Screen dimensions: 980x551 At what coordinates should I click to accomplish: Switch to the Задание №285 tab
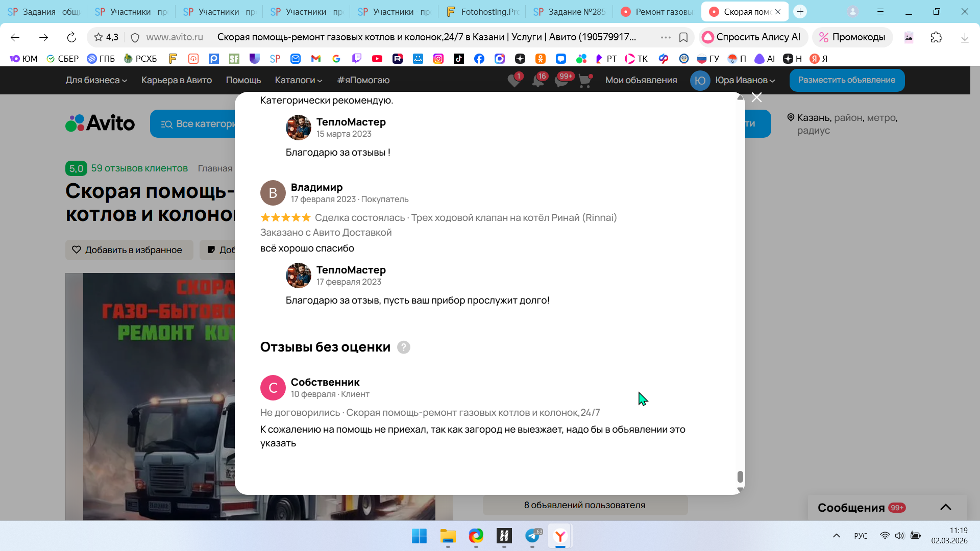570,11
